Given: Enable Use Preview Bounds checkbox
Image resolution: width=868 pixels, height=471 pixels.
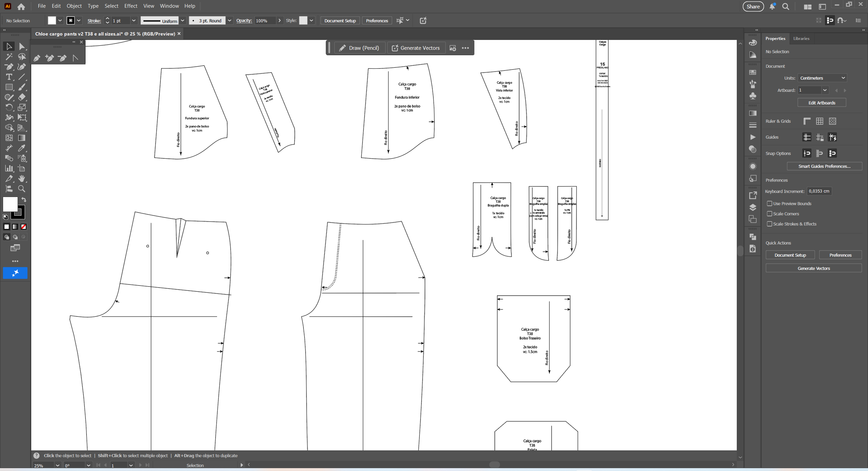Looking at the screenshot, I should tap(769, 204).
